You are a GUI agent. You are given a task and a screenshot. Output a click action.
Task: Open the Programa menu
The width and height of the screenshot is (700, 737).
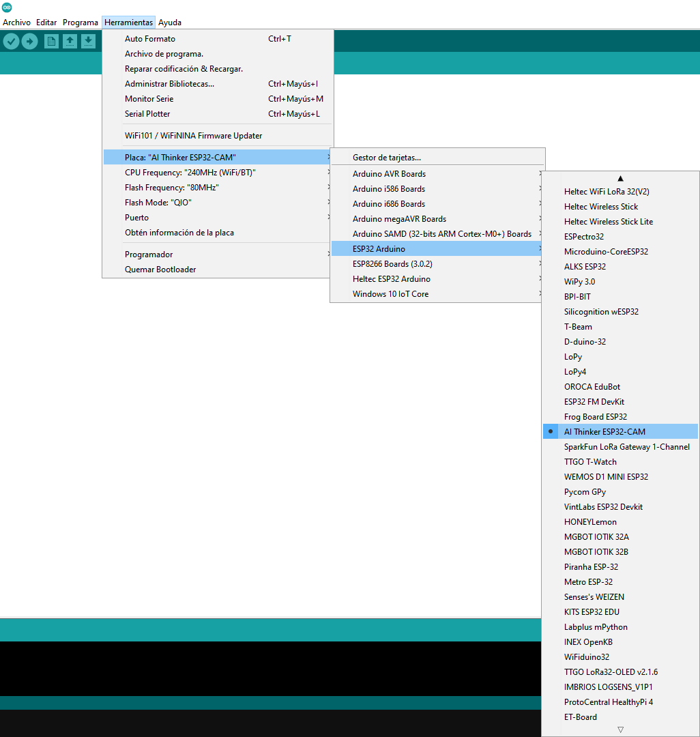point(81,22)
